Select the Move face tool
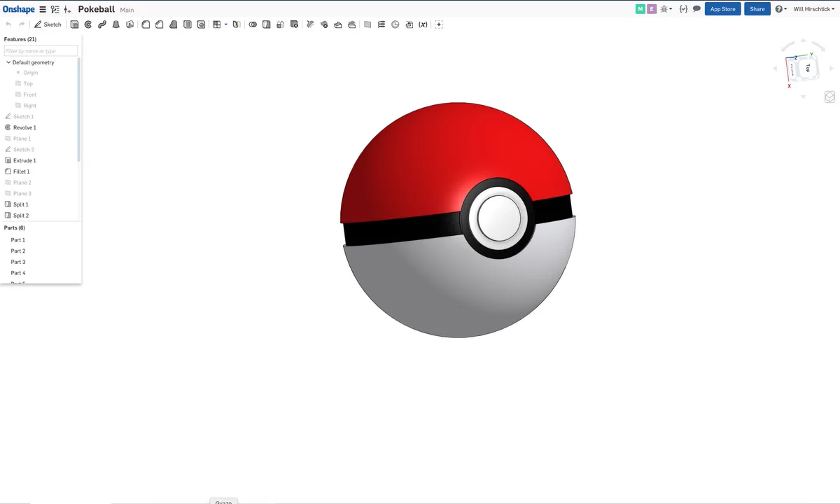840x504 pixels. tap(338, 24)
